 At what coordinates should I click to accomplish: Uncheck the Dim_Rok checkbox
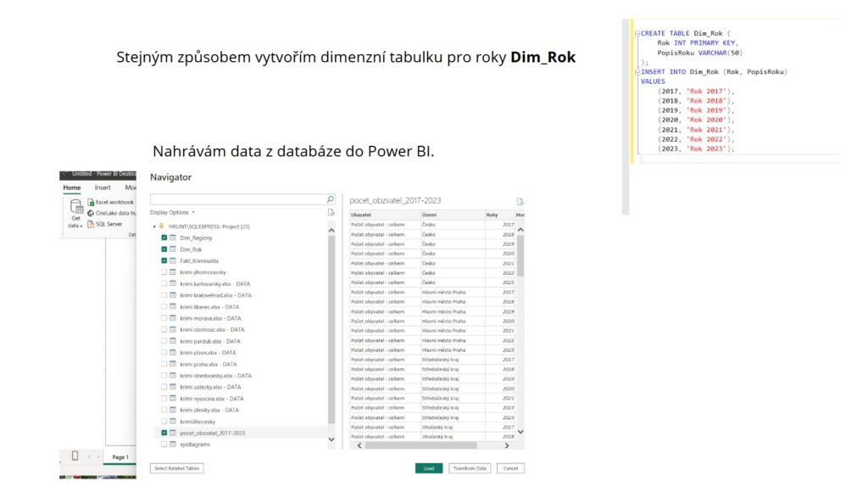tap(164, 249)
